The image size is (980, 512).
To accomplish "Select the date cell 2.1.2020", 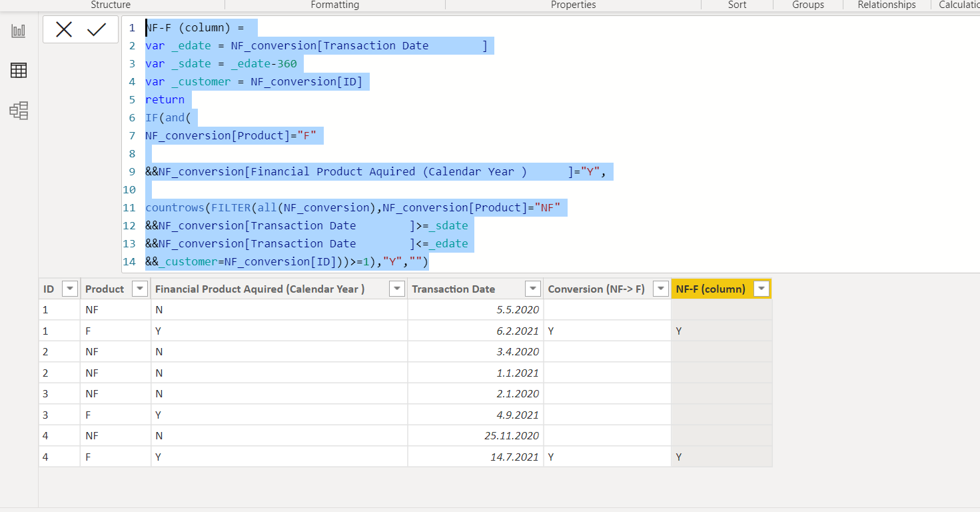I will pyautogui.click(x=475, y=393).
